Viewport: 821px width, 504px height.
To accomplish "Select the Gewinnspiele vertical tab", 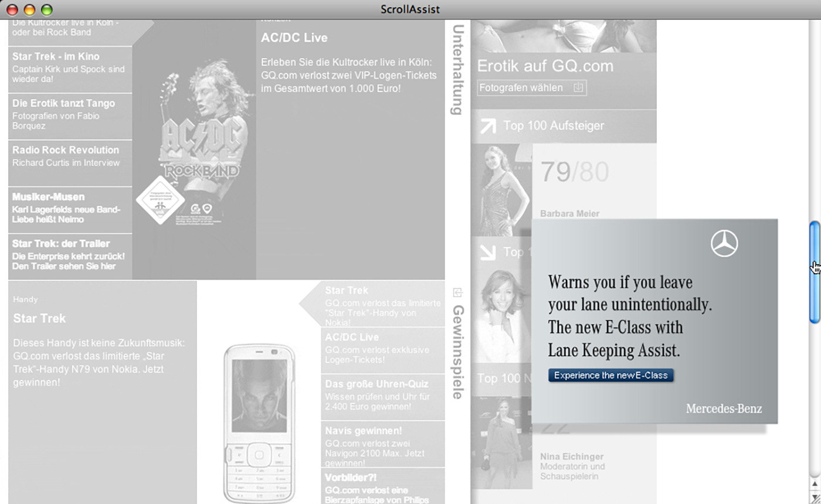I will coord(458,352).
